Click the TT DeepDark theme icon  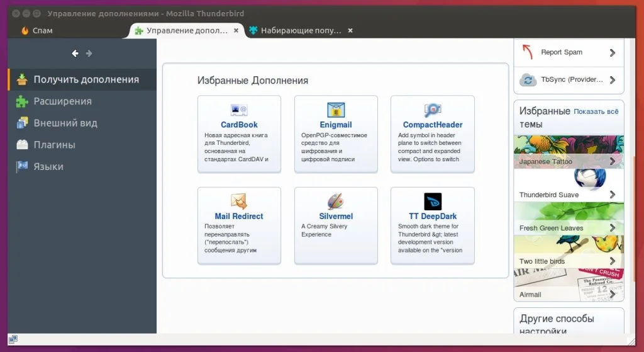433,202
